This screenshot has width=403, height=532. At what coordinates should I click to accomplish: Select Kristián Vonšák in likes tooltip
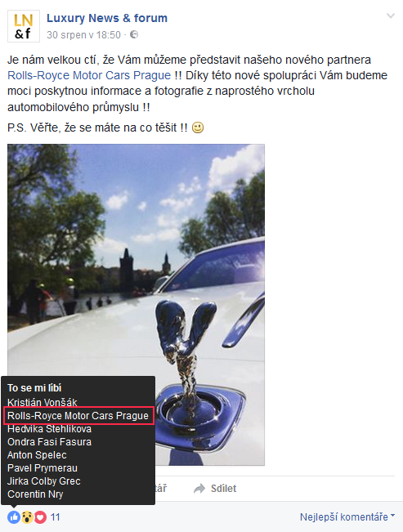click(43, 402)
